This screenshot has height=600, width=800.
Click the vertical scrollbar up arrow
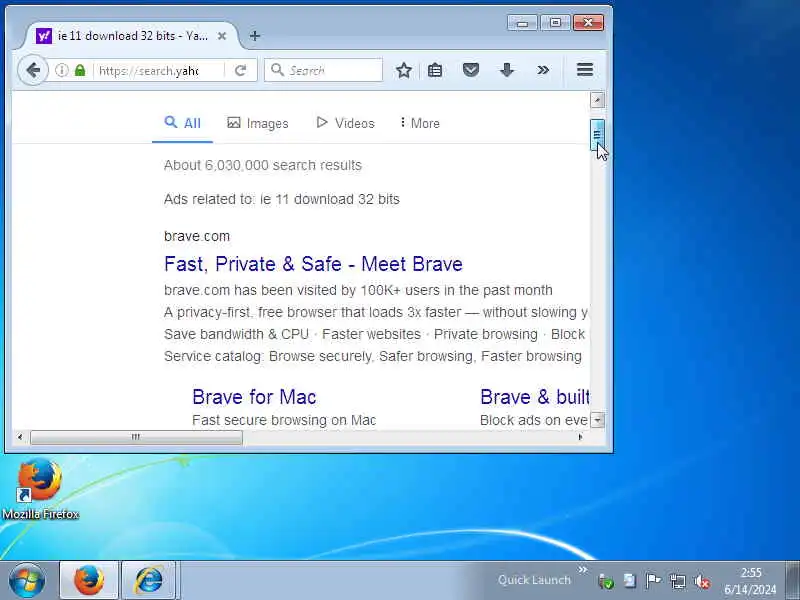pyautogui.click(x=597, y=99)
